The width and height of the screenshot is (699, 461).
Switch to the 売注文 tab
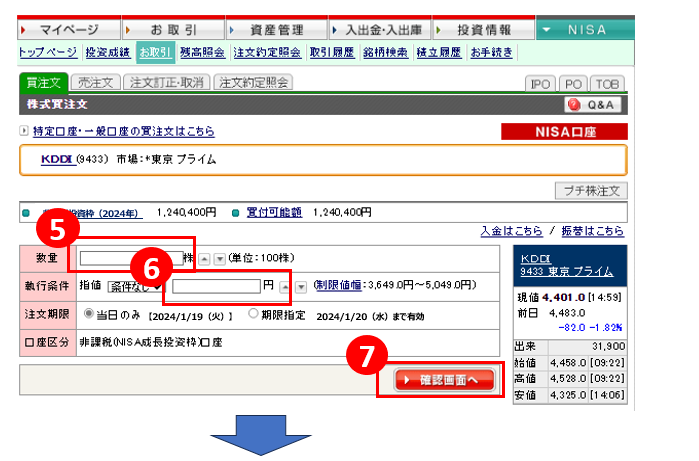coord(95,82)
